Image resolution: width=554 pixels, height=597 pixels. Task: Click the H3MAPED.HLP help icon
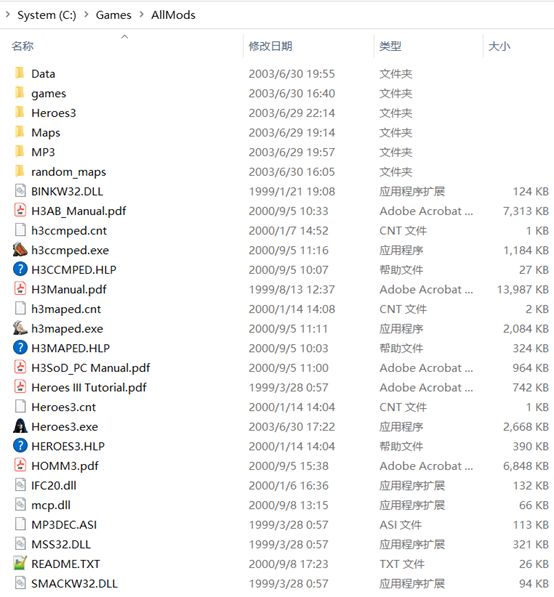[20, 348]
